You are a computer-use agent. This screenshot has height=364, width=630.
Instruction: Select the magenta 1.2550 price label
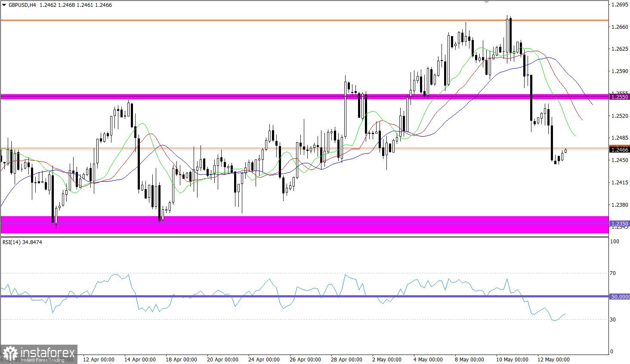(x=619, y=97)
